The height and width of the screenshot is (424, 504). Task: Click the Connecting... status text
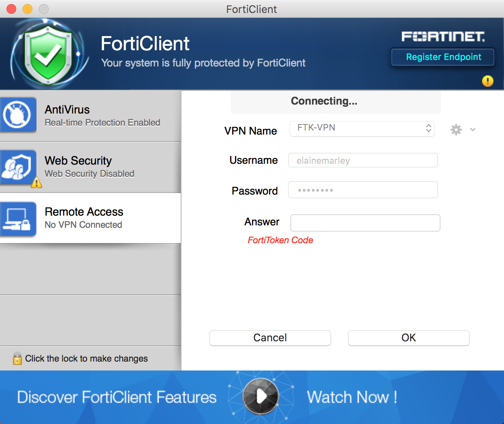324,101
